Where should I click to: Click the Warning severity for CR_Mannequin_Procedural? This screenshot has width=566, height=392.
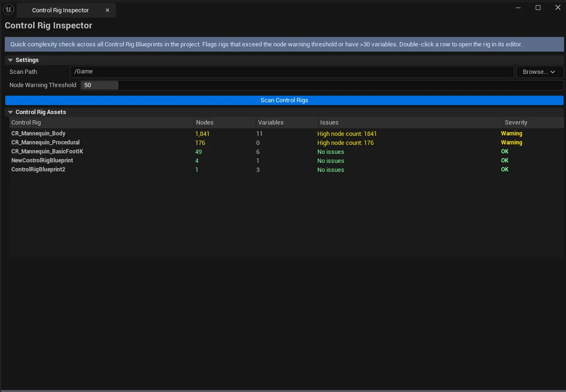[x=512, y=143]
